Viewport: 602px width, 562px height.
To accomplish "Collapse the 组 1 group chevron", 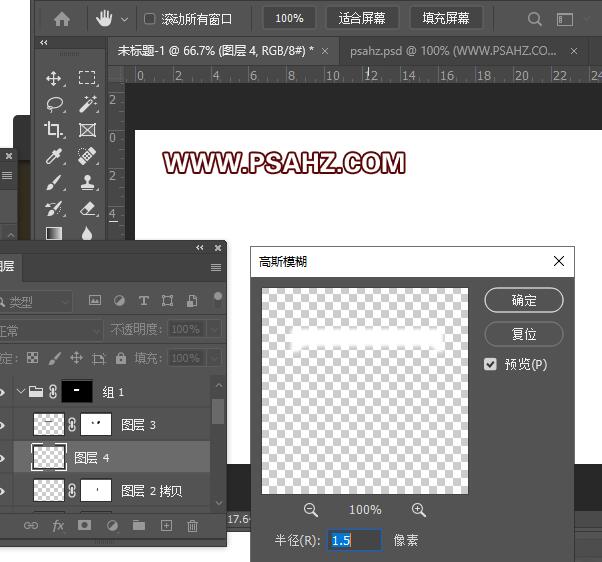I will coord(20,392).
